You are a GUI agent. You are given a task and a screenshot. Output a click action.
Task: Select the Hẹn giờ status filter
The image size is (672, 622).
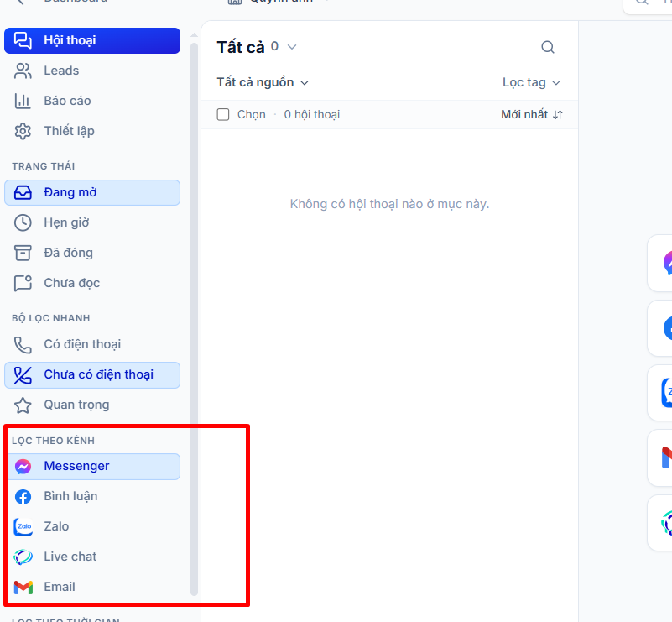pyautogui.click(x=92, y=222)
